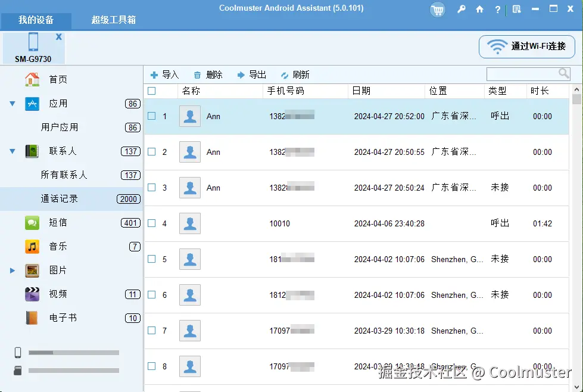Open 首页 label in sidebar
The image size is (583, 392).
[x=58, y=80]
